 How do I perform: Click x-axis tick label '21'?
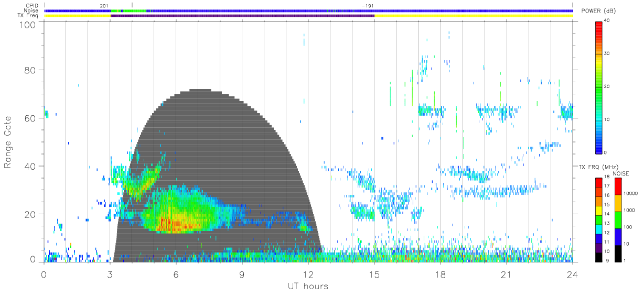coord(506,274)
